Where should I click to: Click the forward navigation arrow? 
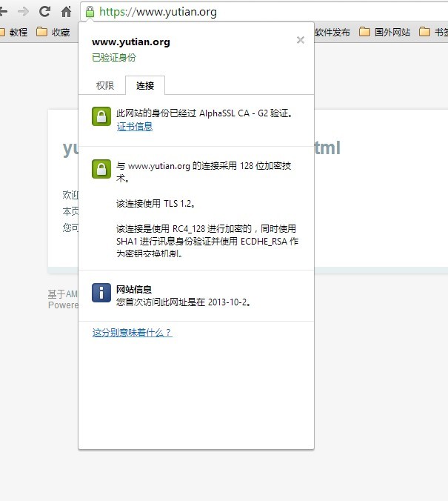[x=23, y=12]
